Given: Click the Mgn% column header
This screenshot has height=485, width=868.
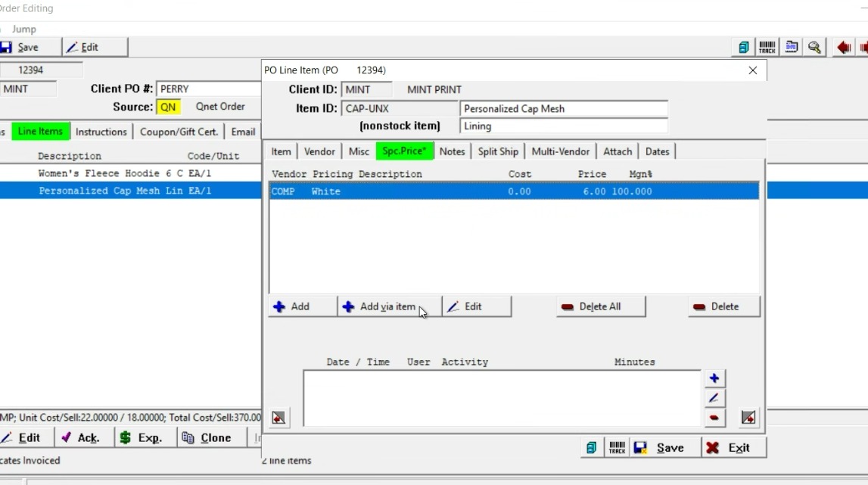Looking at the screenshot, I should [640, 174].
